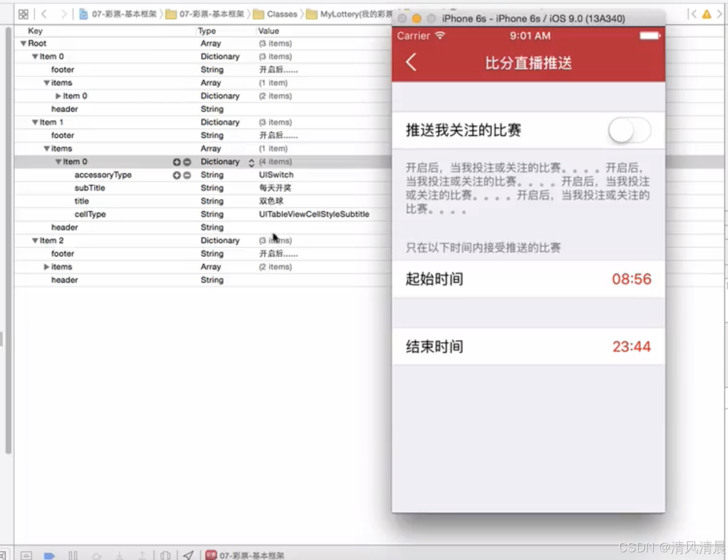
Task: Go forward in Xcode editor history
Action: 64,14
